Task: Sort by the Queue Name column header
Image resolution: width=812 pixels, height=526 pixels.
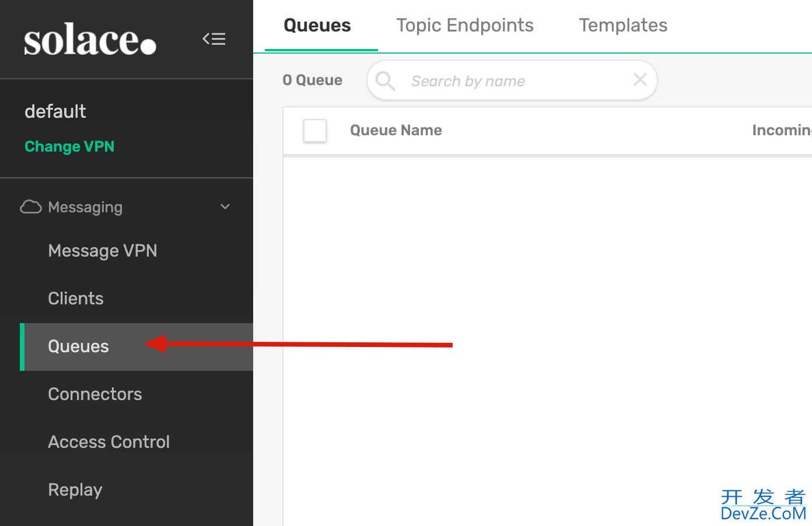Action: click(x=396, y=130)
